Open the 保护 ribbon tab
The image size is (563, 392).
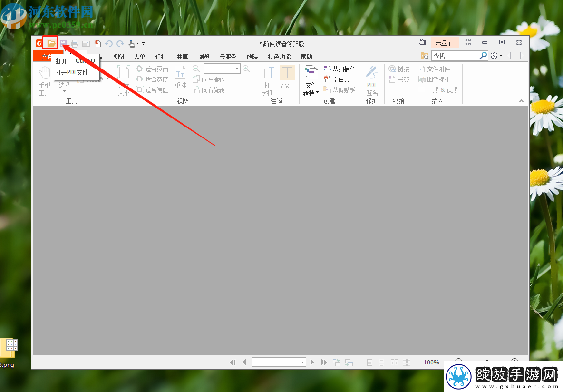161,57
